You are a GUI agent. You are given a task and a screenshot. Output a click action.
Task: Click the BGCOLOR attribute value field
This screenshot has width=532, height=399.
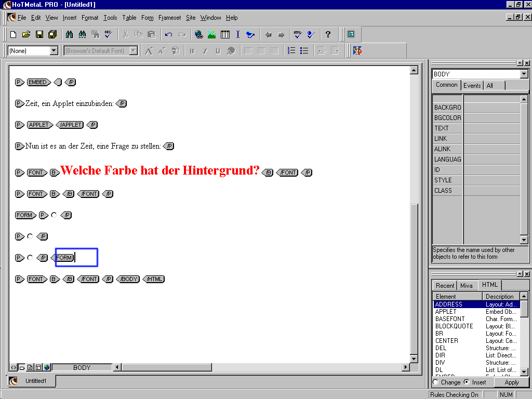click(x=491, y=118)
